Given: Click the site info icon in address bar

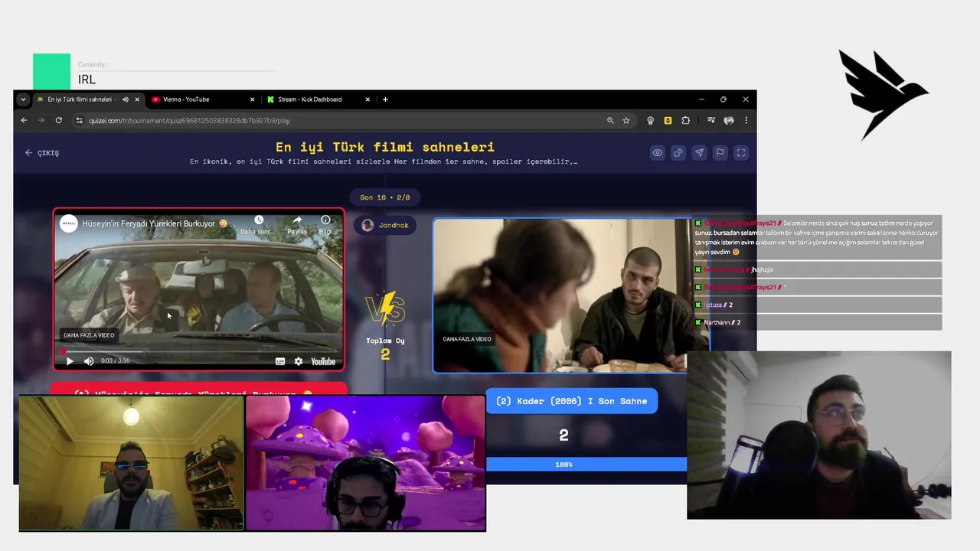Looking at the screenshot, I should point(79,120).
